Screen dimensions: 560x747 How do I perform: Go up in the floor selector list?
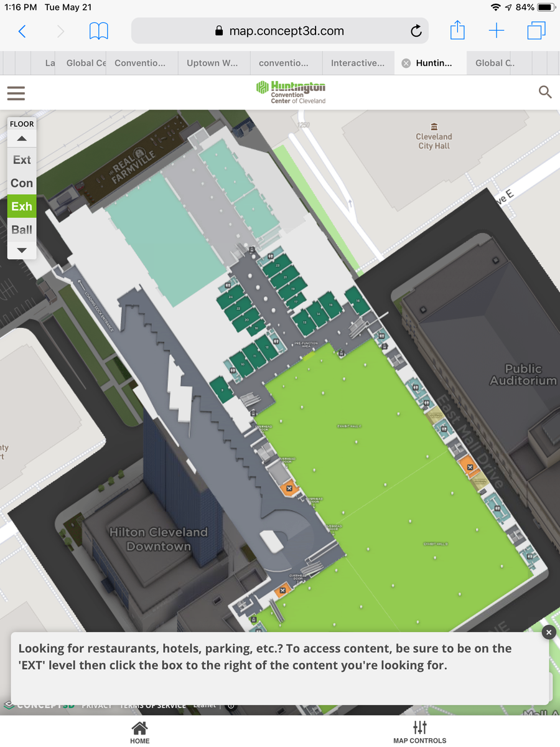pos(22,139)
